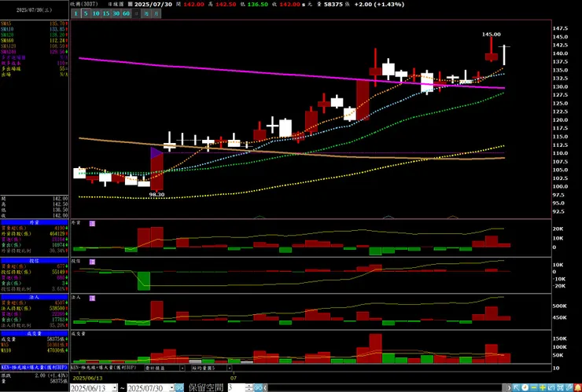
Task: Select the KEN strategy header in left panel
Action: click(x=34, y=368)
